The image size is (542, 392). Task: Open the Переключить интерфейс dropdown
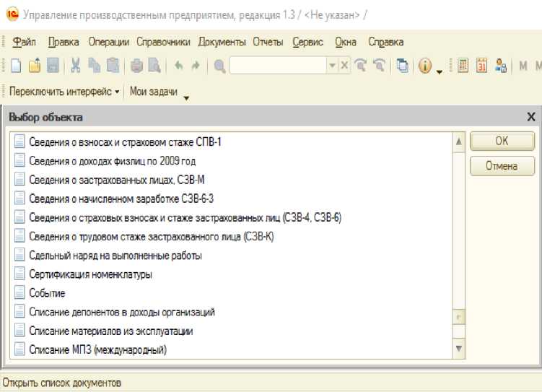tap(64, 92)
